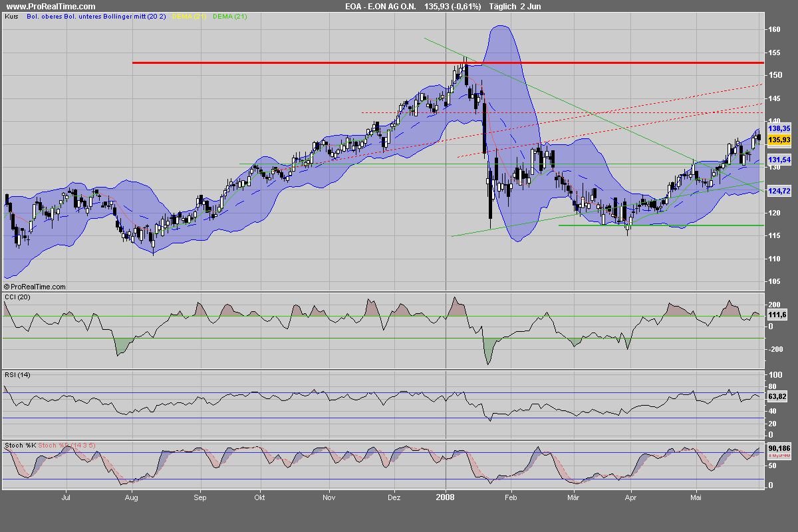Click the 124,72 lower band price tag
The width and height of the screenshot is (798, 532).
click(779, 191)
